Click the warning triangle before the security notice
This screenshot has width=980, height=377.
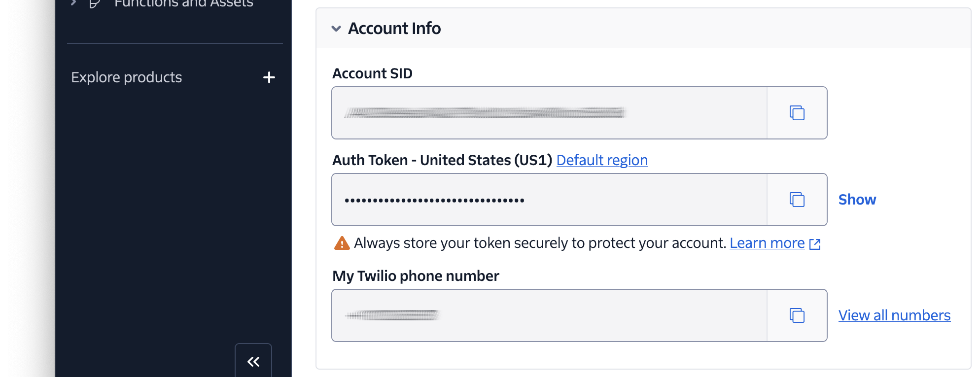click(341, 242)
